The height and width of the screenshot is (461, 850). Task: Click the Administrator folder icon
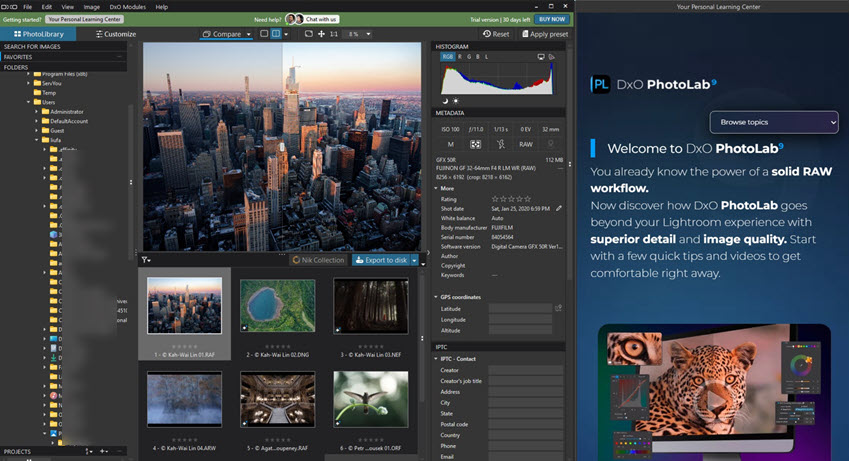coord(46,112)
